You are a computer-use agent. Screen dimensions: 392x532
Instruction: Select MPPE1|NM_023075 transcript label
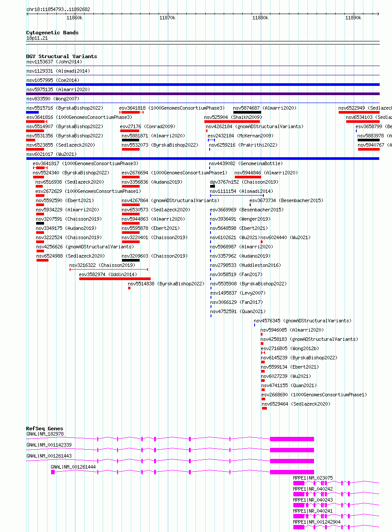313,478
